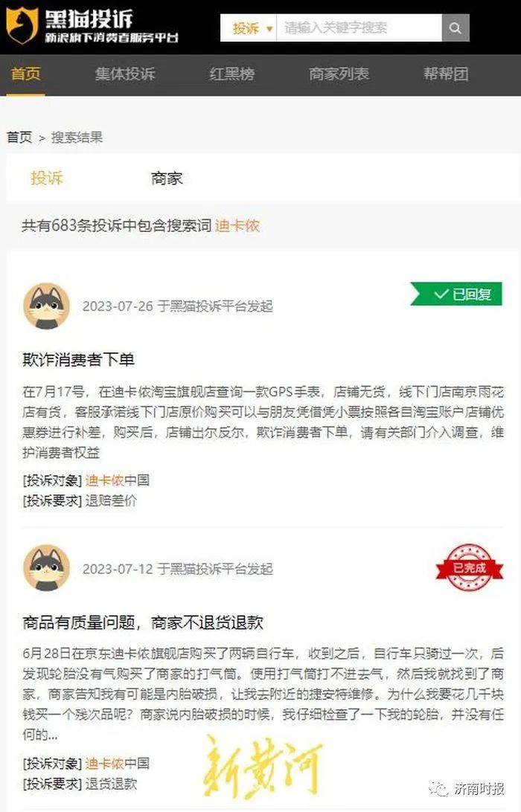Click the search keyword input field
The width and height of the screenshot is (521, 812).
point(359,28)
